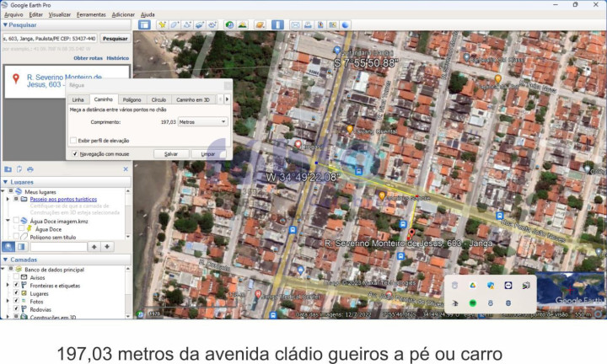Move selected place down arrow button

point(107,246)
